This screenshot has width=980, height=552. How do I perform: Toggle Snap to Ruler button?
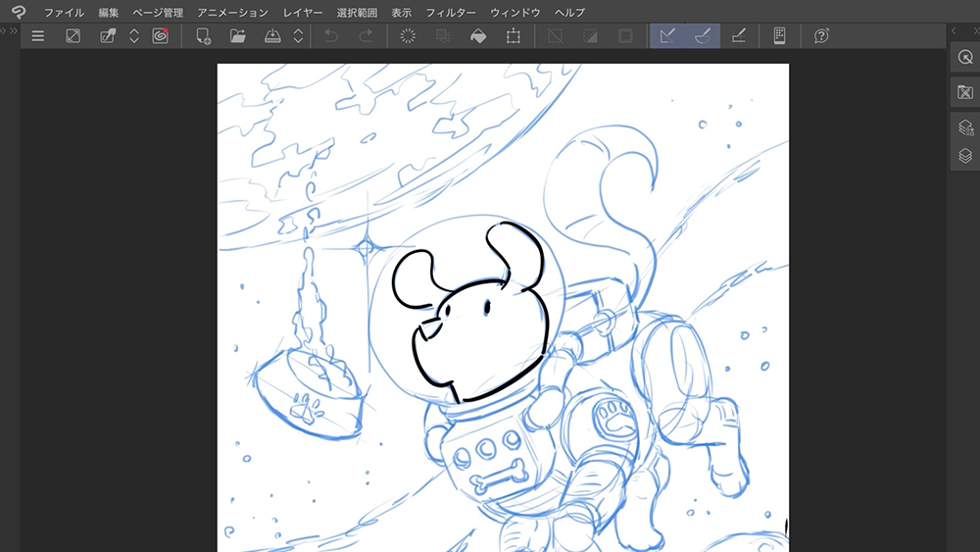[667, 36]
